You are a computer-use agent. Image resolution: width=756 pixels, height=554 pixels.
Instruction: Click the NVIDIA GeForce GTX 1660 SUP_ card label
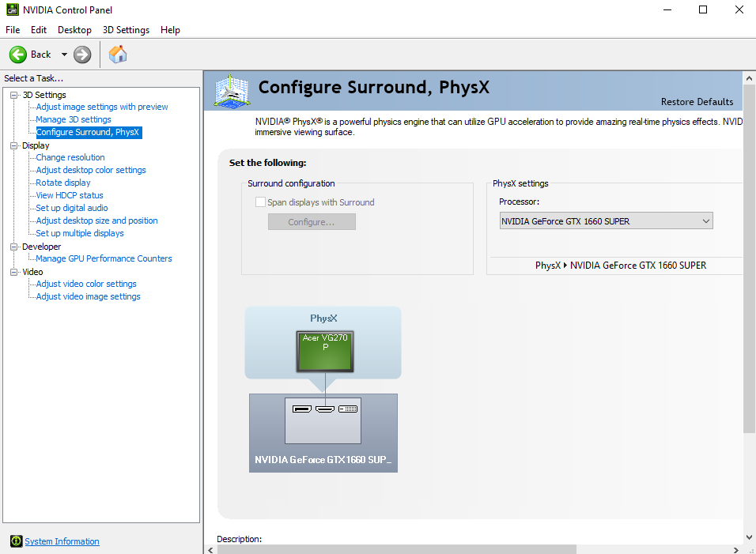pyautogui.click(x=323, y=460)
